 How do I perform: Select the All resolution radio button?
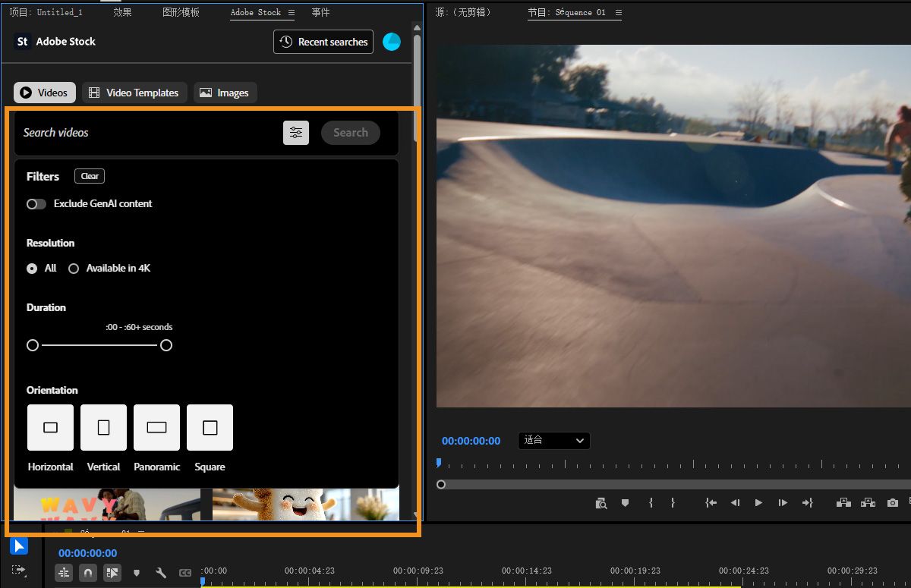click(31, 268)
